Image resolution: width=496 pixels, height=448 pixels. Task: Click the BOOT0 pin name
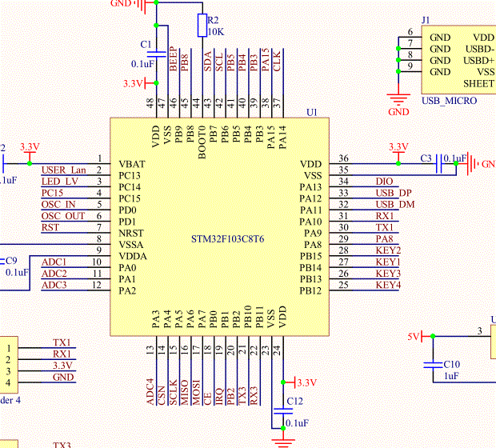[x=202, y=142]
